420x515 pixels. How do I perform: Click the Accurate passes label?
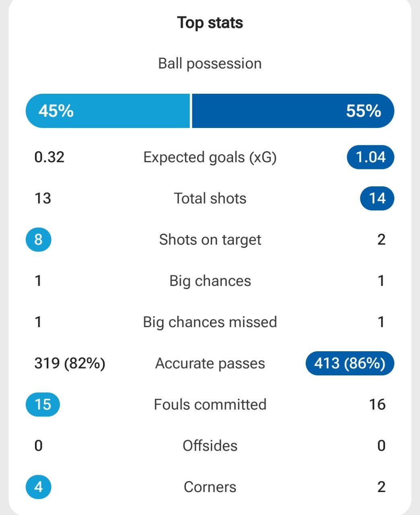click(x=210, y=363)
